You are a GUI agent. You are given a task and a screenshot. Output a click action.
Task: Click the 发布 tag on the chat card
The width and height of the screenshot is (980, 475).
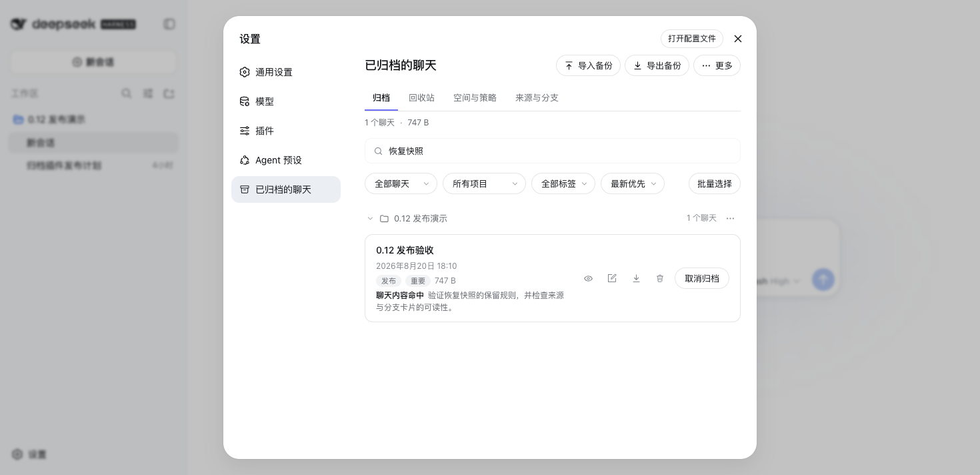(x=389, y=281)
